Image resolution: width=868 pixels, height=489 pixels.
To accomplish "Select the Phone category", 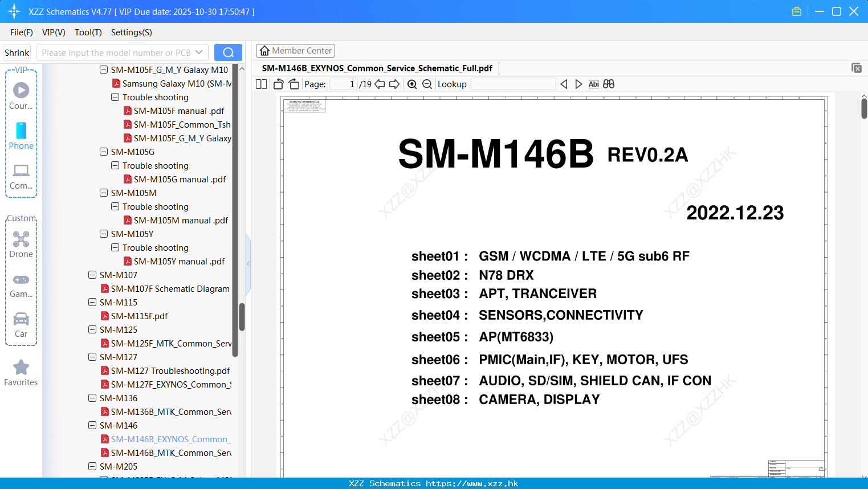I will (21, 136).
